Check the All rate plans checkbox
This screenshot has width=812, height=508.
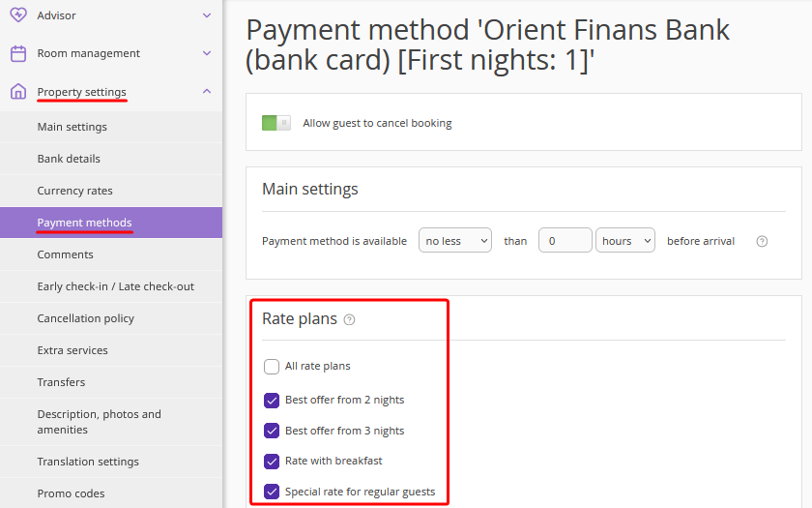tap(272, 367)
